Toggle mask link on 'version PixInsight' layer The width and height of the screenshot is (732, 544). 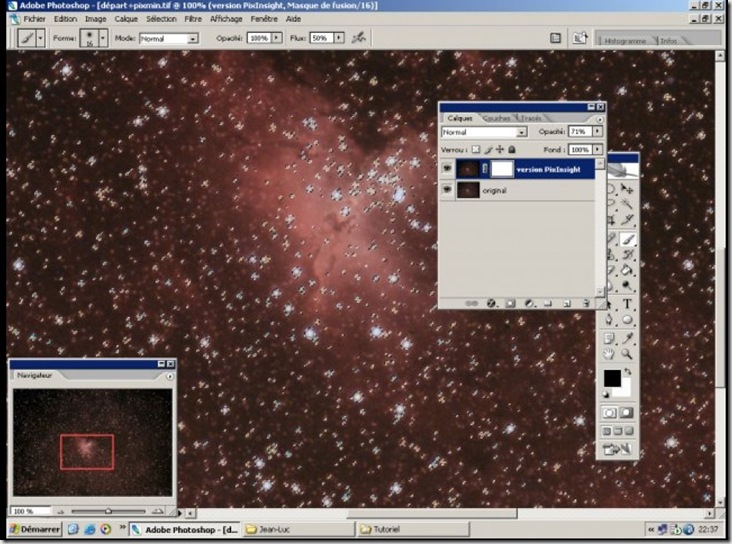485,169
